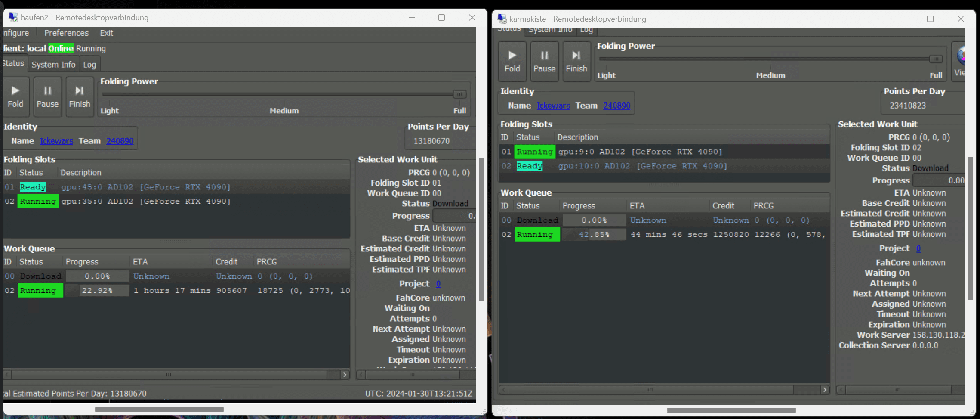Click Exit menu item in haufen2
Image resolution: width=980 pixels, height=419 pixels.
pyautogui.click(x=106, y=33)
